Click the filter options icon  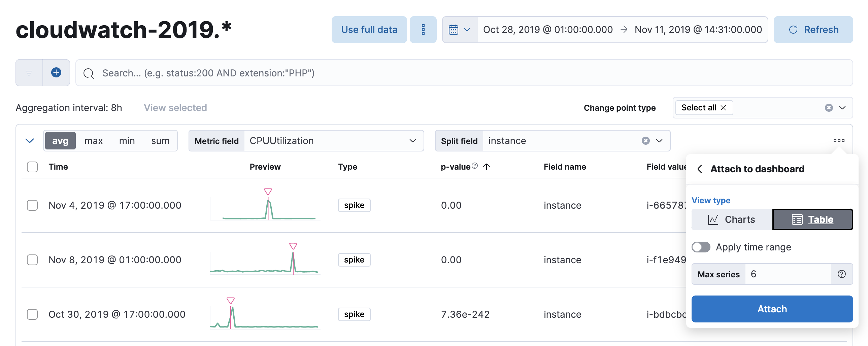click(29, 73)
